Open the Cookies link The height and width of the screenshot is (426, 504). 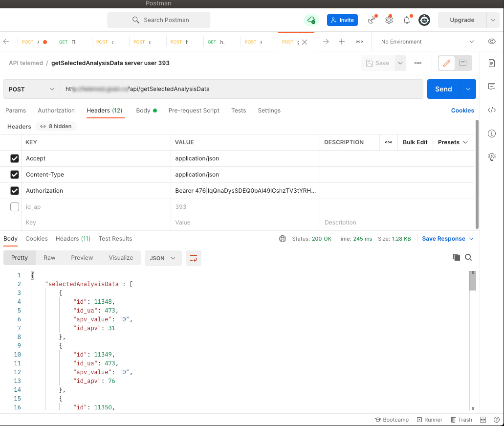click(x=462, y=111)
